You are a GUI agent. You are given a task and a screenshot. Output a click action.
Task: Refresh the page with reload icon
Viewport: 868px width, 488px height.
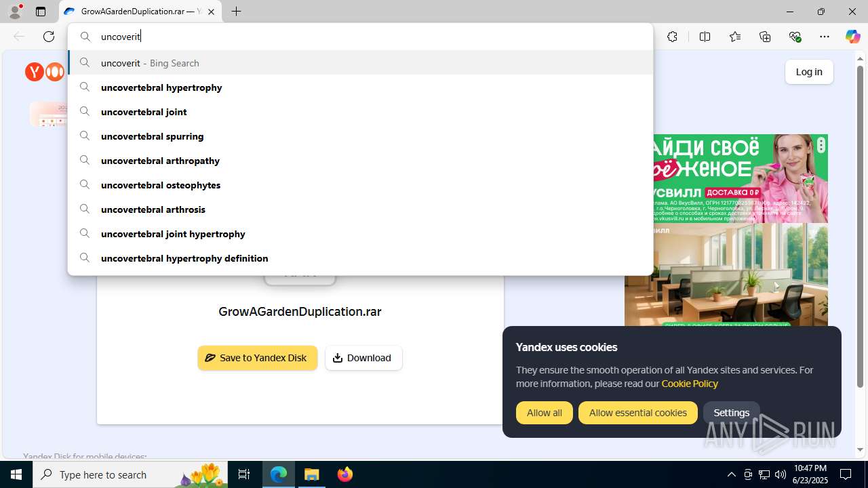[49, 37]
